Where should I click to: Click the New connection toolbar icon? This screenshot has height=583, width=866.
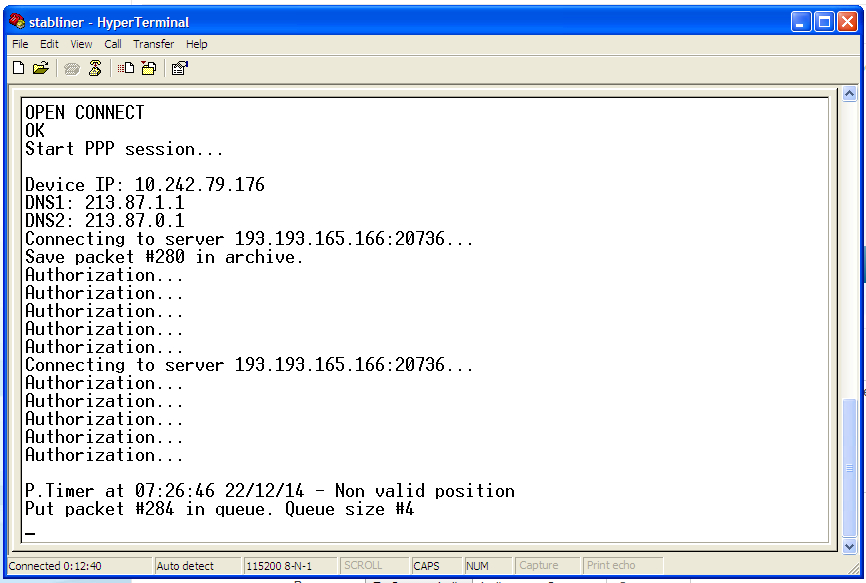18,68
